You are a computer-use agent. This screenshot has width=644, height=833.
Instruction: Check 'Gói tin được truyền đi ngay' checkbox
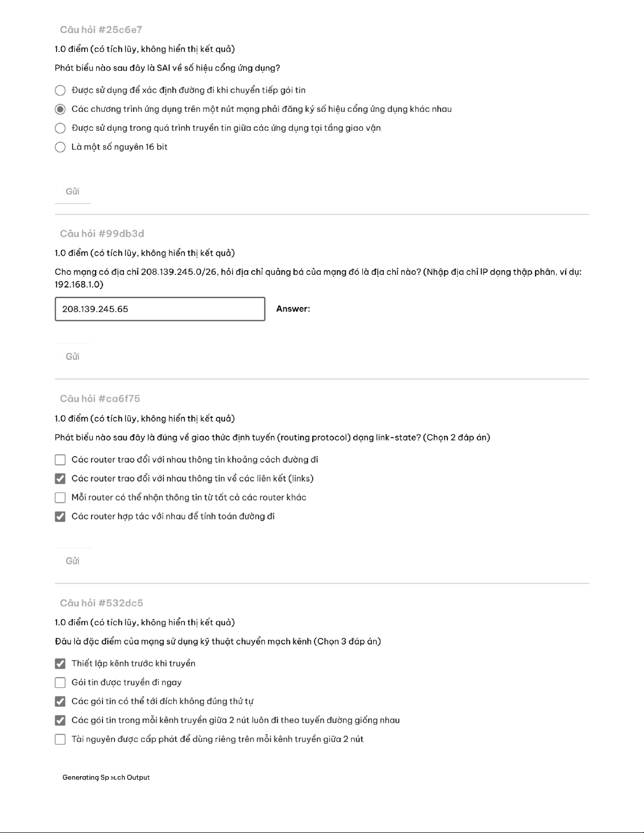pyautogui.click(x=60, y=683)
